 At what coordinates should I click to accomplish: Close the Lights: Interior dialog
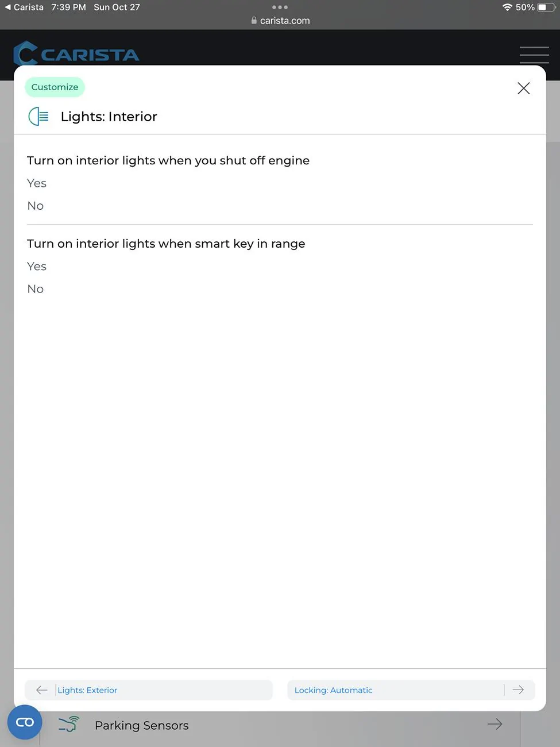[x=523, y=88]
